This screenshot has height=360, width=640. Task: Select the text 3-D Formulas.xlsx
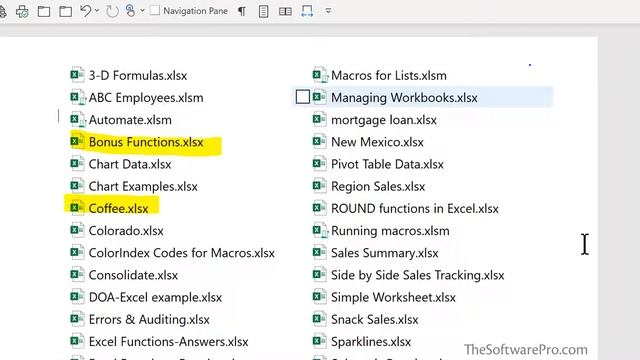[138, 76]
